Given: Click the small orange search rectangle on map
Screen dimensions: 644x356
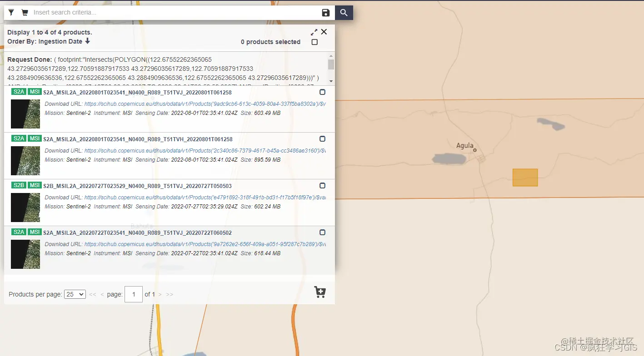Looking at the screenshot, I should coord(525,178).
